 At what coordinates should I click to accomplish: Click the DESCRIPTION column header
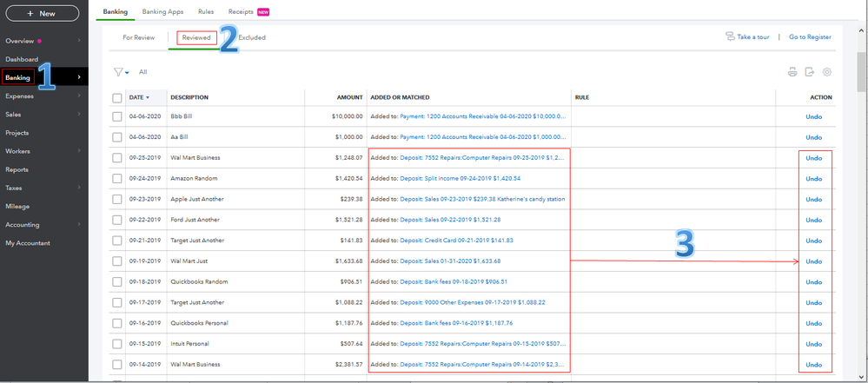click(x=189, y=97)
